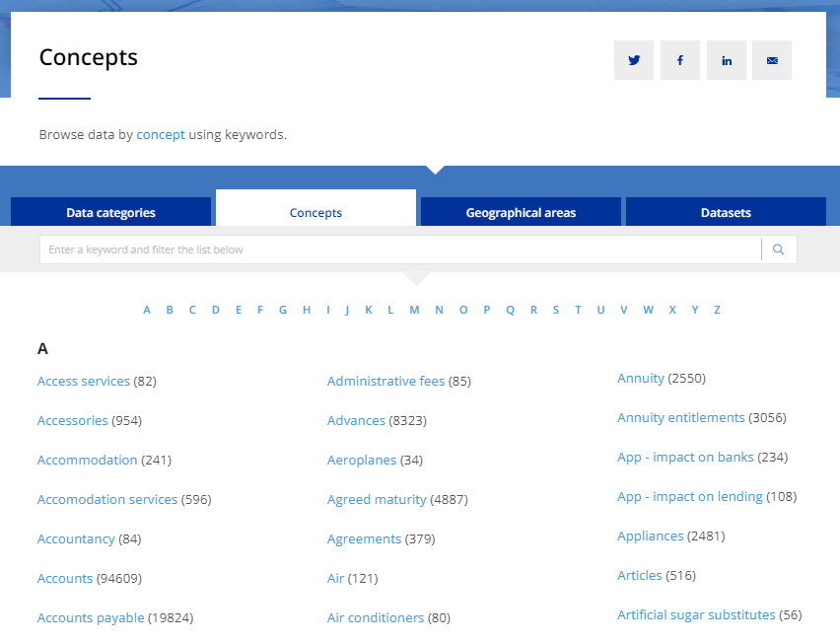This screenshot has height=643, width=840.
Task: Jump to letter Z in alphabet index
Action: 717,310
